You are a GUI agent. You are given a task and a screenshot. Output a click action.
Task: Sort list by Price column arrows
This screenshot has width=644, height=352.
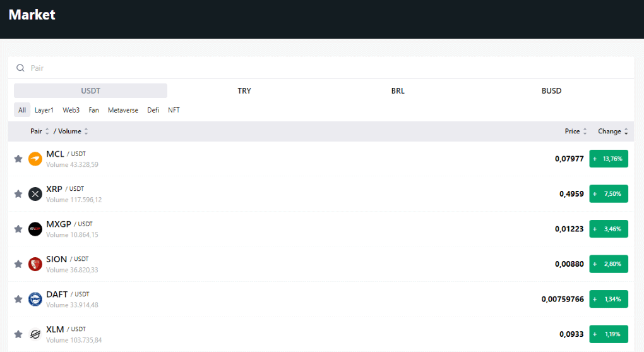[585, 131]
